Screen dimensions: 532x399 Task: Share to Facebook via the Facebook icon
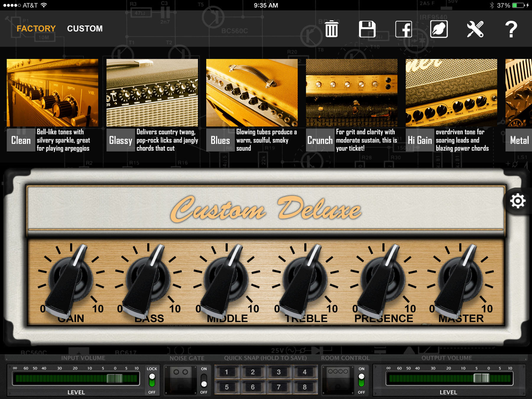coord(403,29)
